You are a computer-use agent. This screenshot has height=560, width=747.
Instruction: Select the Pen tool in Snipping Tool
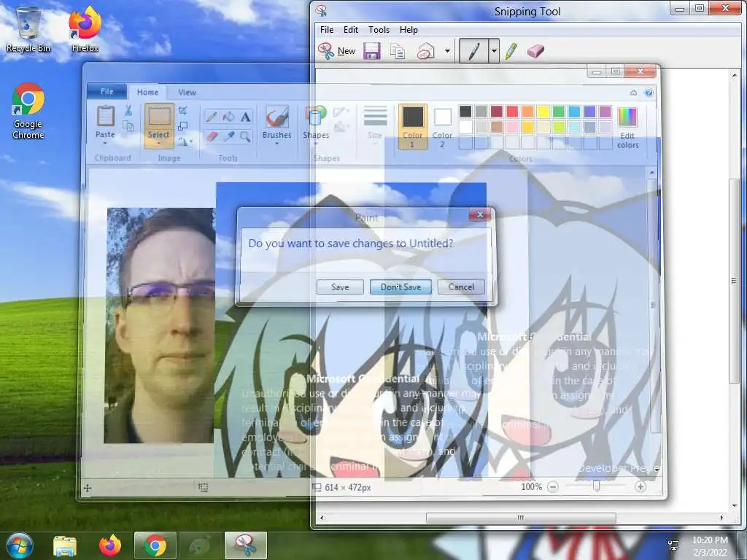point(473,51)
